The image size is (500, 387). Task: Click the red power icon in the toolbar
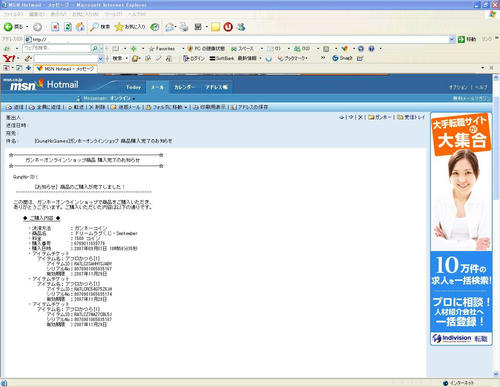click(228, 27)
